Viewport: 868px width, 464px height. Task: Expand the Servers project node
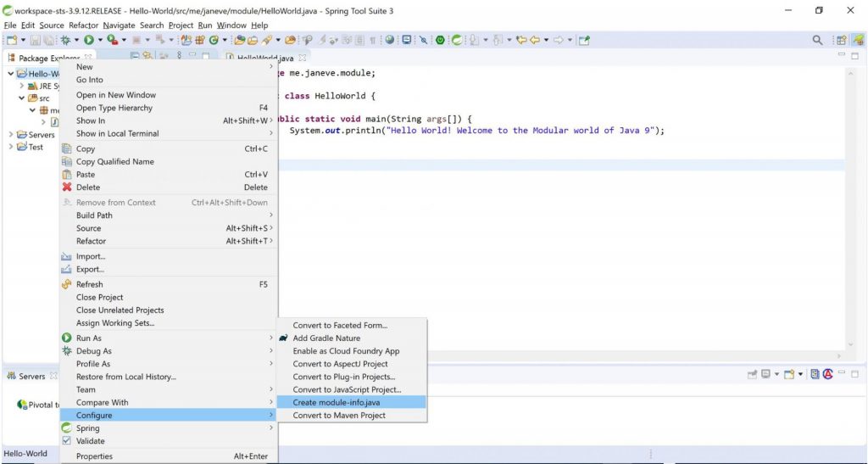(11, 135)
